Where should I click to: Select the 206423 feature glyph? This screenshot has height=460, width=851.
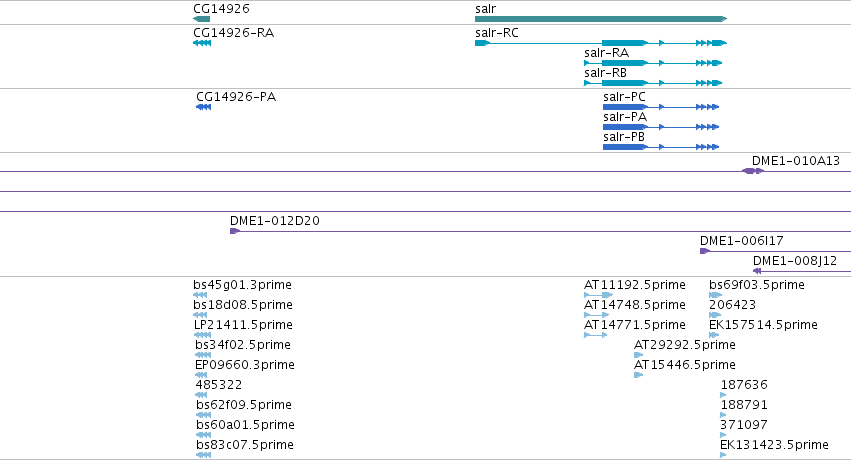715,315
